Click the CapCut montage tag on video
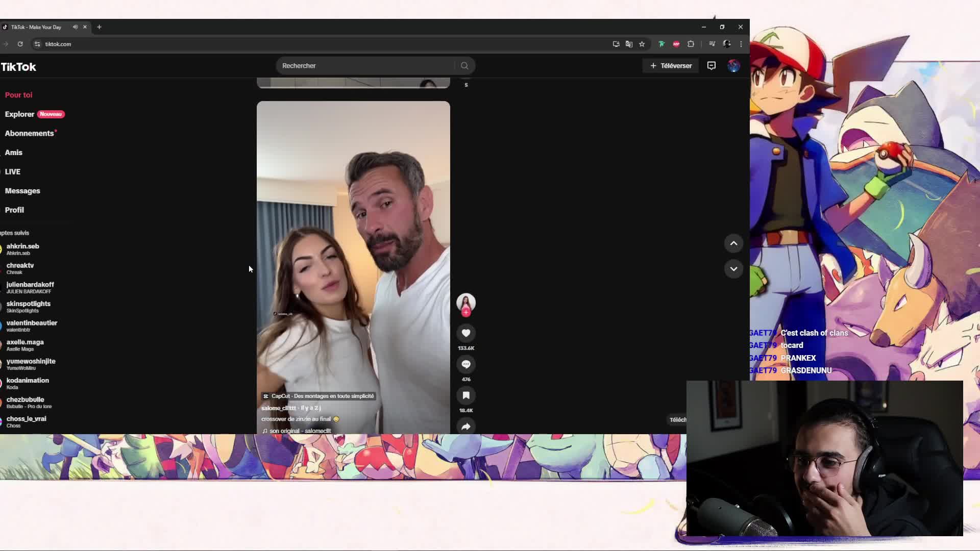Screen dimensions: 980x551 (318, 396)
